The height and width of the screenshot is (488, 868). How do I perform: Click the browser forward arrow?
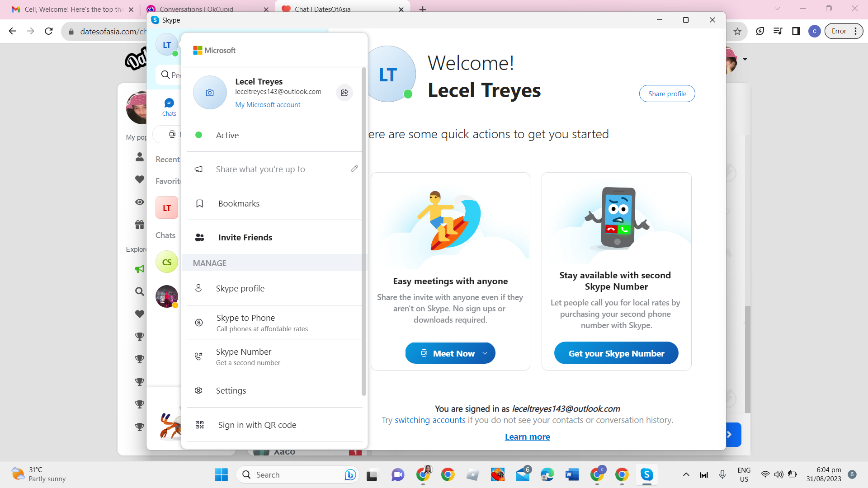30,31
